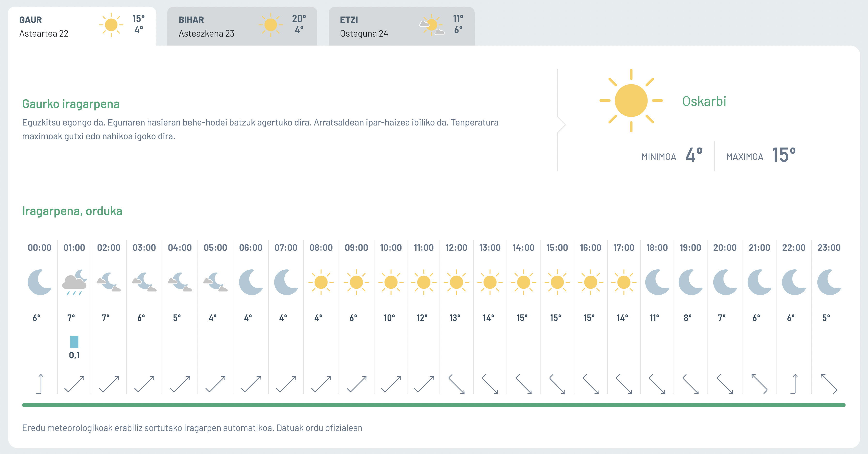
Task: Click the sun icon at 08:00
Action: click(321, 282)
